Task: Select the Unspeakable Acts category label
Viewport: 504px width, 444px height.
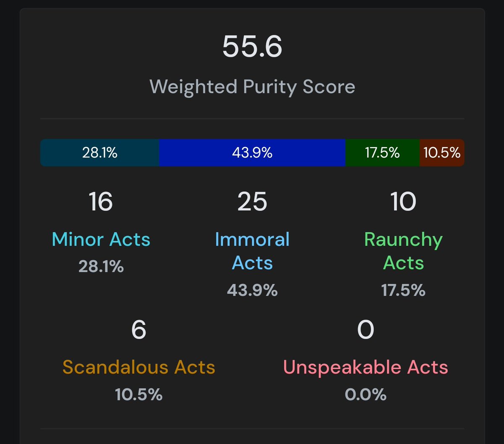Action: (365, 367)
